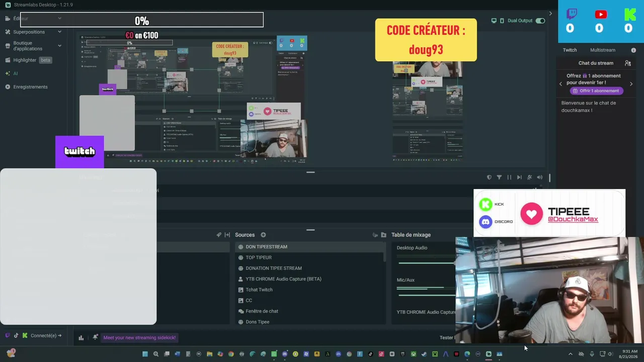Go to next chat banner arrow

pyautogui.click(x=631, y=84)
